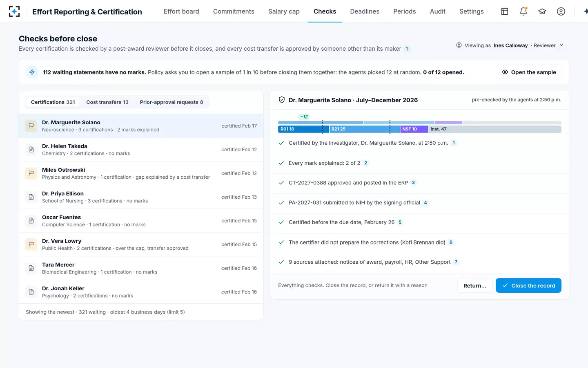Expand the Viewing as Ines Calloway dropdown

point(510,45)
